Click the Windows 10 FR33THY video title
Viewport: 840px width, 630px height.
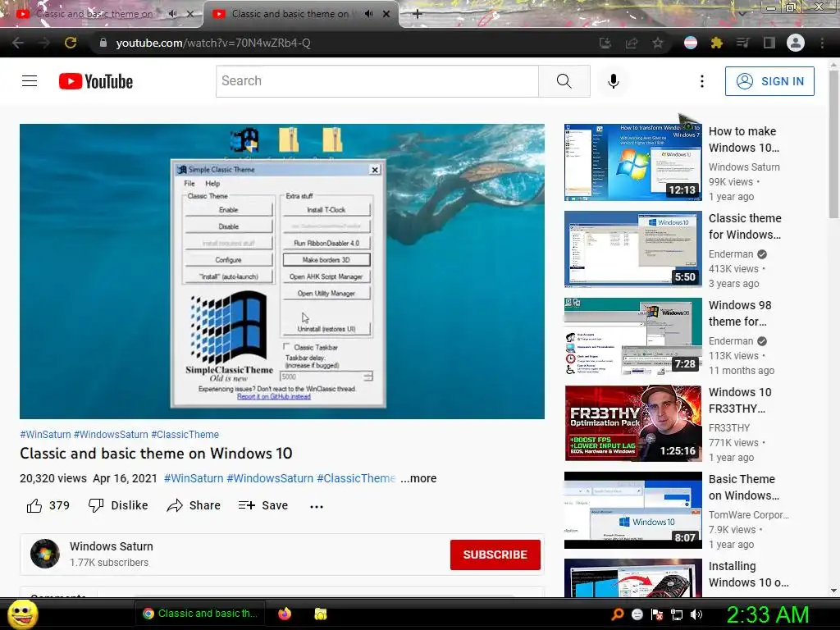pos(741,400)
